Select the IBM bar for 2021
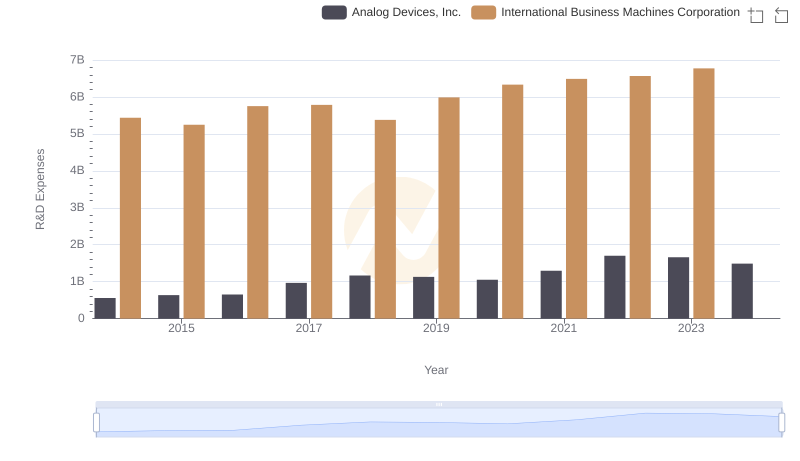 577,199
